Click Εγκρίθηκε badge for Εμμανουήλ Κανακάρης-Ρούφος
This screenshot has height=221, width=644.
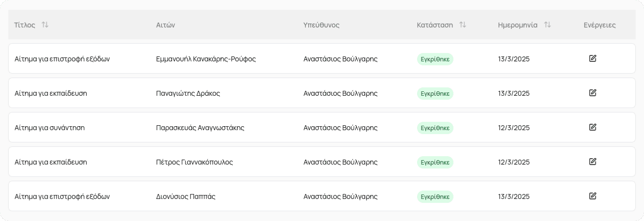point(435,59)
